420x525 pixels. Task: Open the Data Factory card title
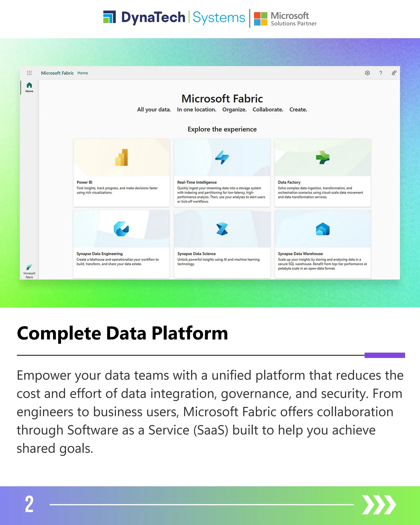(x=289, y=182)
